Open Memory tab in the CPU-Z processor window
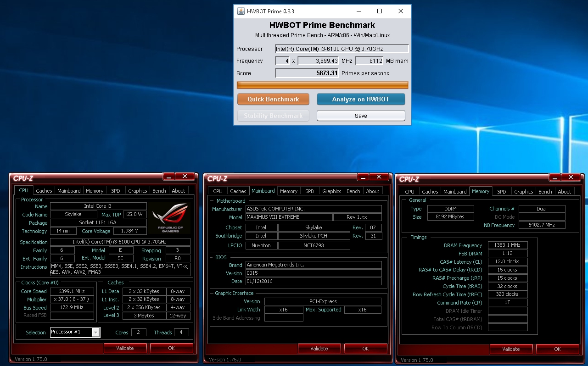Viewport: 588px width, 366px height. [95, 191]
